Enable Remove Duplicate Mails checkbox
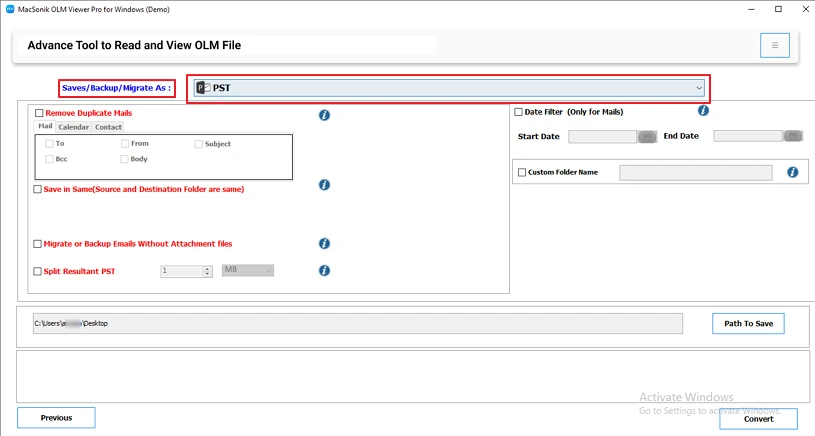 tap(39, 113)
